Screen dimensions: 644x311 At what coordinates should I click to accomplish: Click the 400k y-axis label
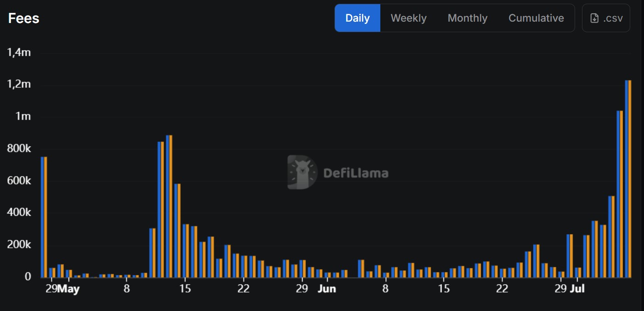(x=19, y=213)
